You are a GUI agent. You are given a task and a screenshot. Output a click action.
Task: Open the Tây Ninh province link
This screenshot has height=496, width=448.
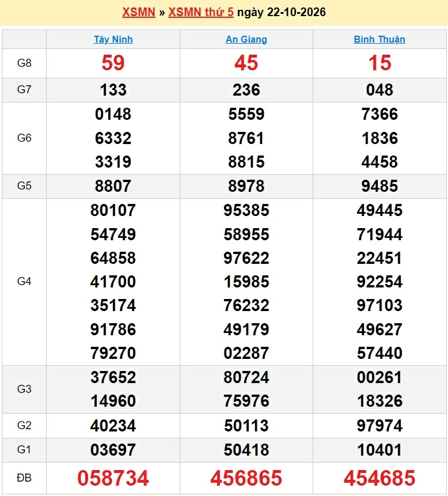click(113, 39)
